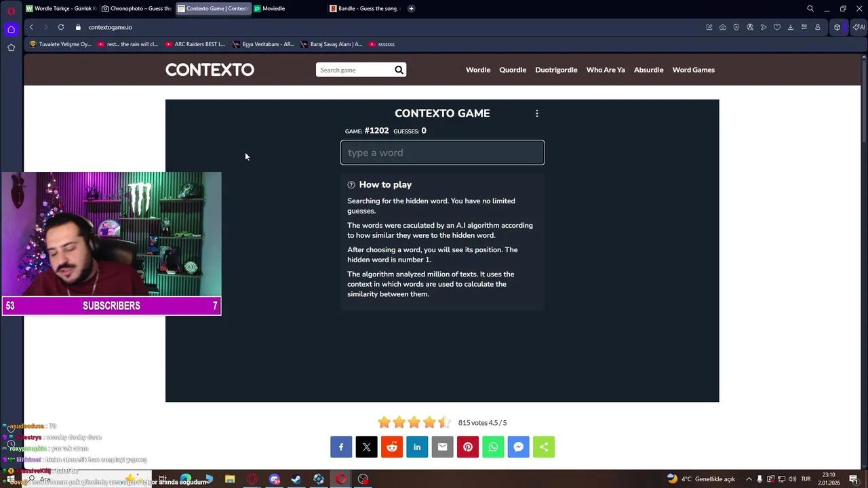Open the three-dot game options menu

537,114
